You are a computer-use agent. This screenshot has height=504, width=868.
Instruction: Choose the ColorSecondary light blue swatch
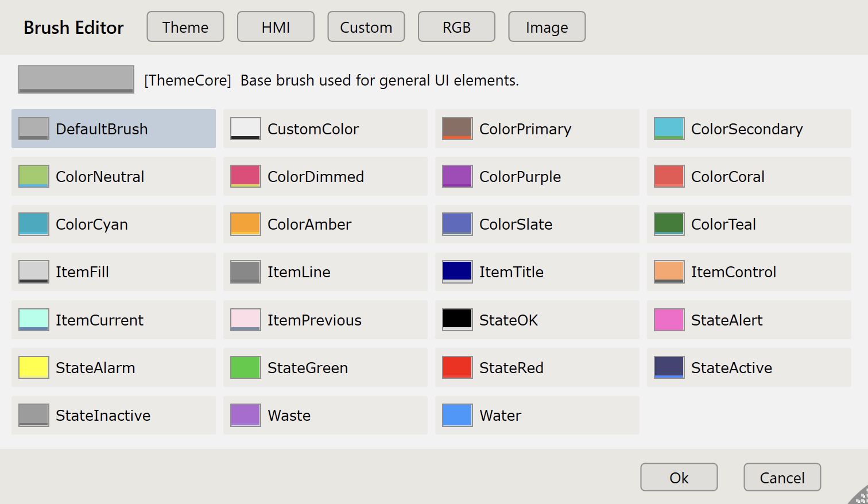point(669,129)
